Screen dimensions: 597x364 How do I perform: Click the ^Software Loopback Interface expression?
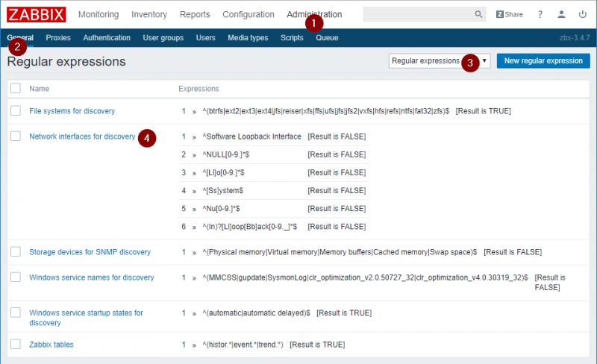point(251,136)
